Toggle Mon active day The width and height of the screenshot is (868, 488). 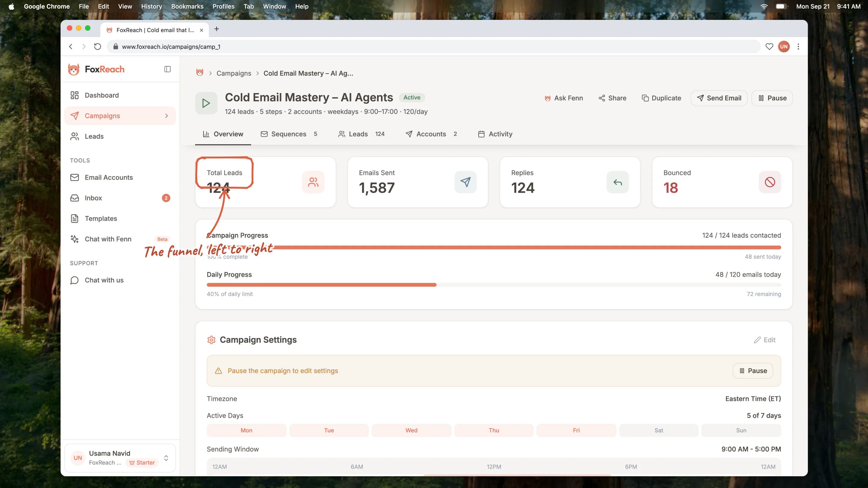[x=246, y=430]
